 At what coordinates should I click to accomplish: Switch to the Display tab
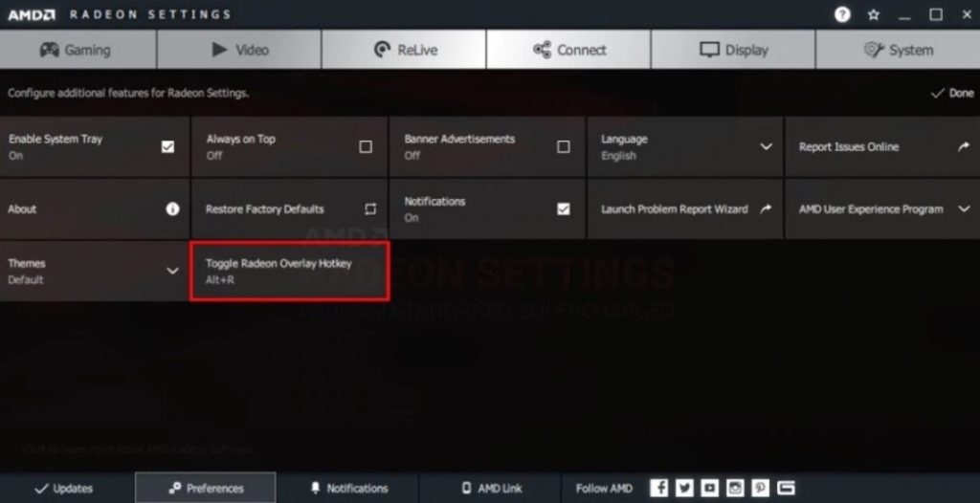(733, 50)
